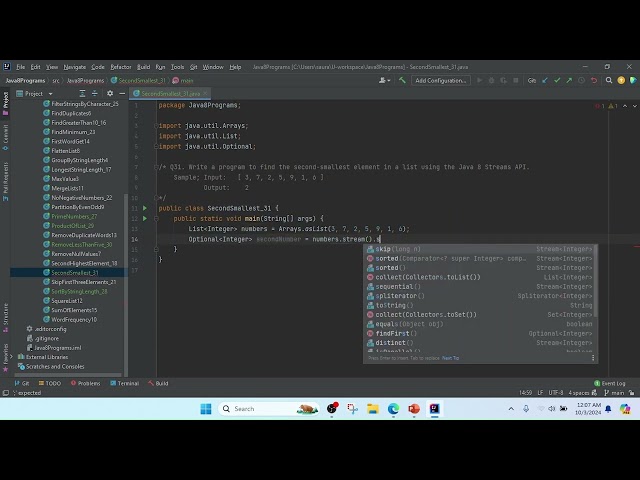The image size is (640, 480).
Task: Toggle the tool window quick access button in status bar
Action: [6, 393]
